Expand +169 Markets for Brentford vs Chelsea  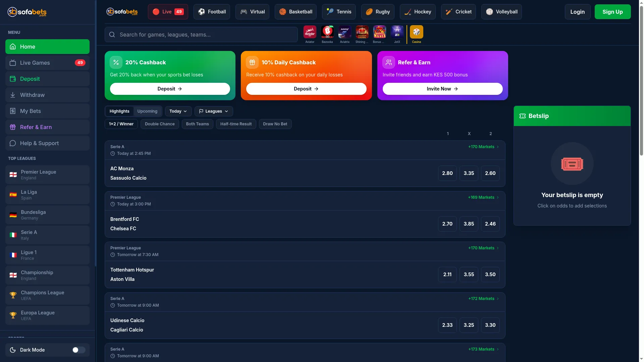point(483,197)
